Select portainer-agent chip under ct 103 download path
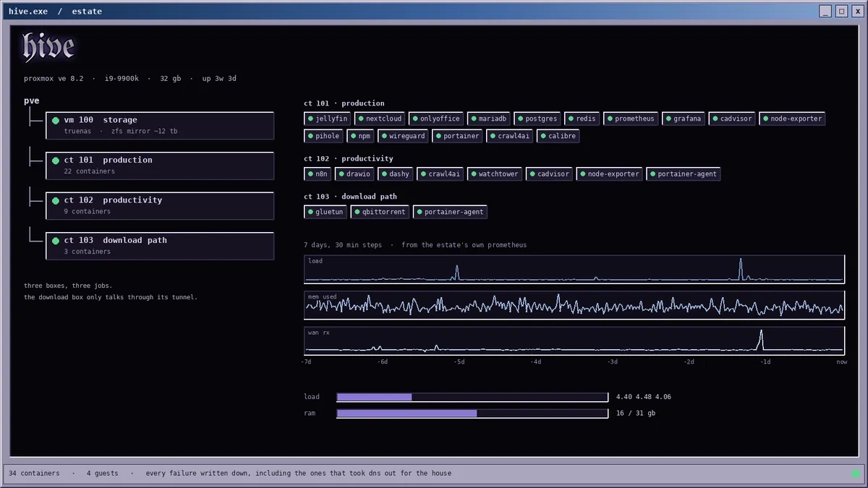The image size is (868, 488). 450,212
